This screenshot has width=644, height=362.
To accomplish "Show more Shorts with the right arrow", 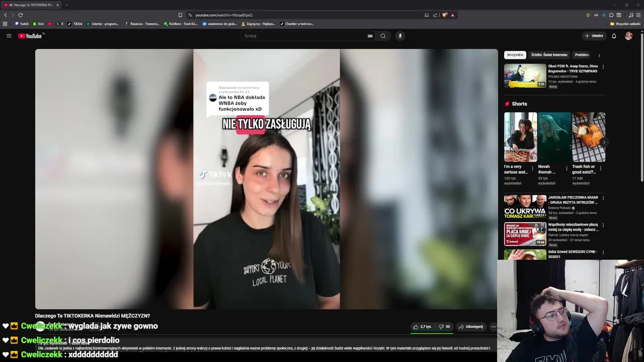I will click(x=604, y=142).
